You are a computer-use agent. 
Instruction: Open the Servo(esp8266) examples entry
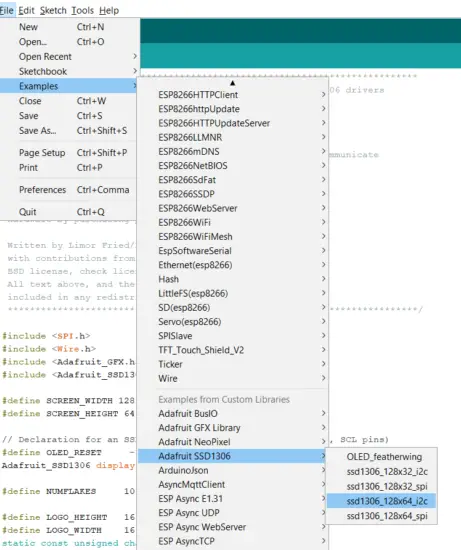(x=233, y=322)
